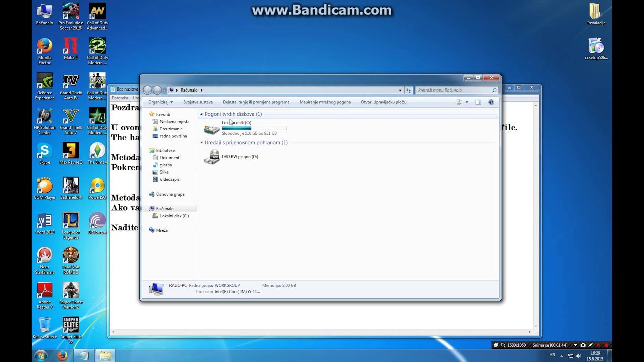Open Adobe Reader X shortcut
Screen dimensions: 644x362
[x=44, y=296]
